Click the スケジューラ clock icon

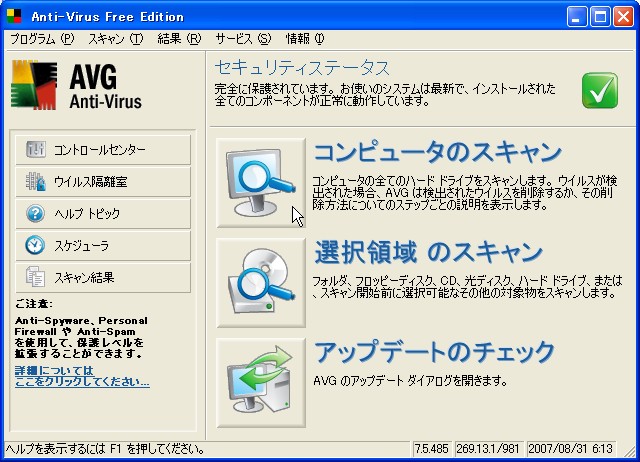pos(36,245)
